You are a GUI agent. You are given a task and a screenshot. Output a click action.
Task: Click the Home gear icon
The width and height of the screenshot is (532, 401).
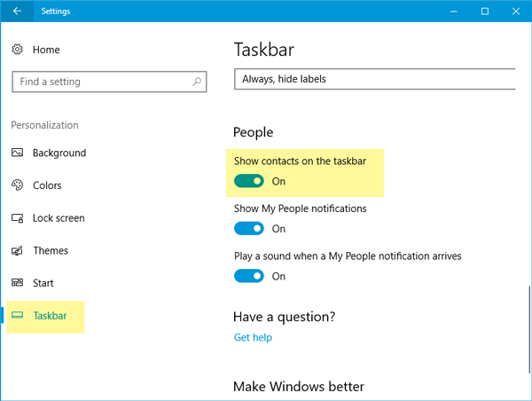point(18,50)
